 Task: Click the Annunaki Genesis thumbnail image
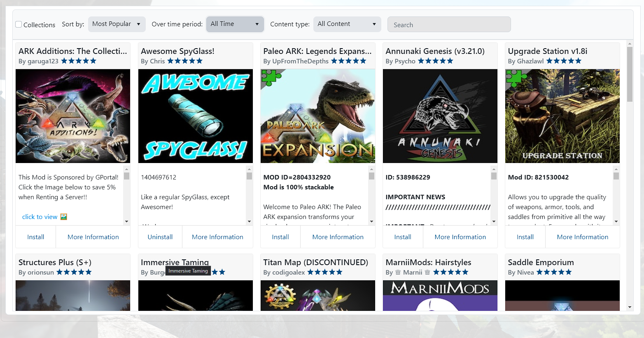point(440,116)
